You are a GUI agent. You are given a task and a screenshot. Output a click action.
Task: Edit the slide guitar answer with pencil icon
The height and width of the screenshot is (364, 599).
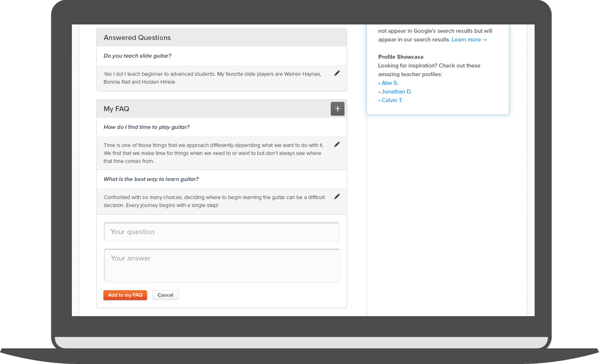(x=337, y=73)
